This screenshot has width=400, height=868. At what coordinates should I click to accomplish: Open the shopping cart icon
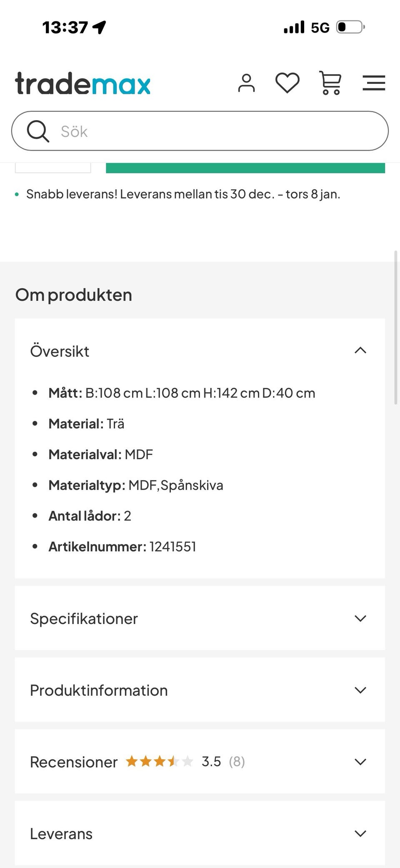pos(330,83)
